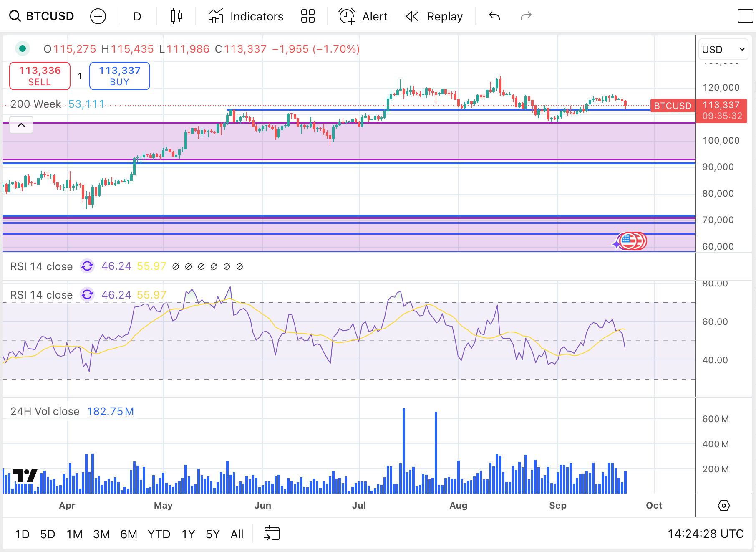Click upper RSI 14 close refresh icon
Screen dimensions: 756x552
coord(87,266)
